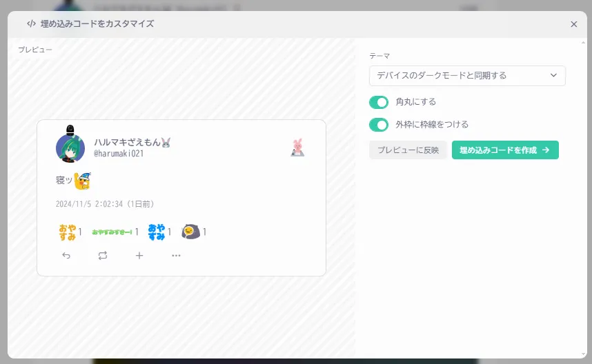Click the 外枠に枠線をつける label text
The image size is (592, 364).
click(432, 125)
